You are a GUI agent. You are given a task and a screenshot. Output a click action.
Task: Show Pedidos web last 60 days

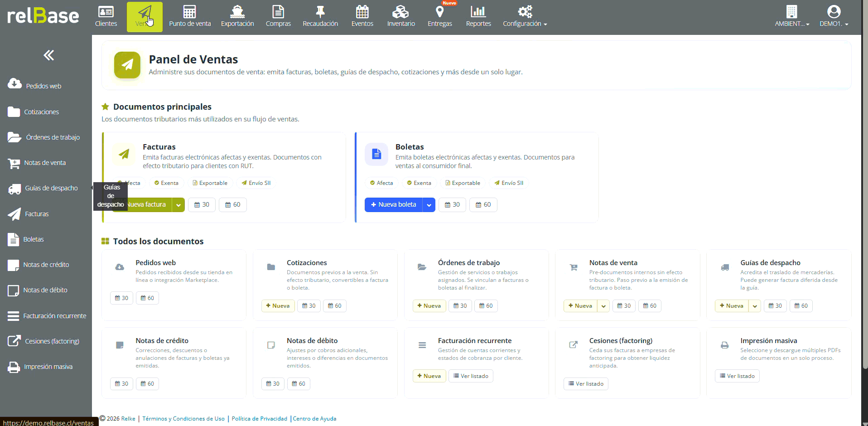pos(147,298)
